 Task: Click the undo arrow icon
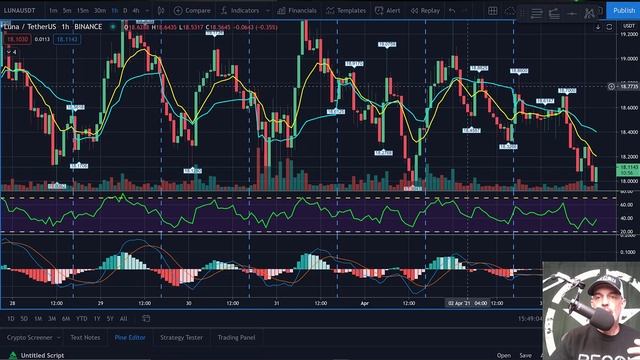click(x=452, y=11)
